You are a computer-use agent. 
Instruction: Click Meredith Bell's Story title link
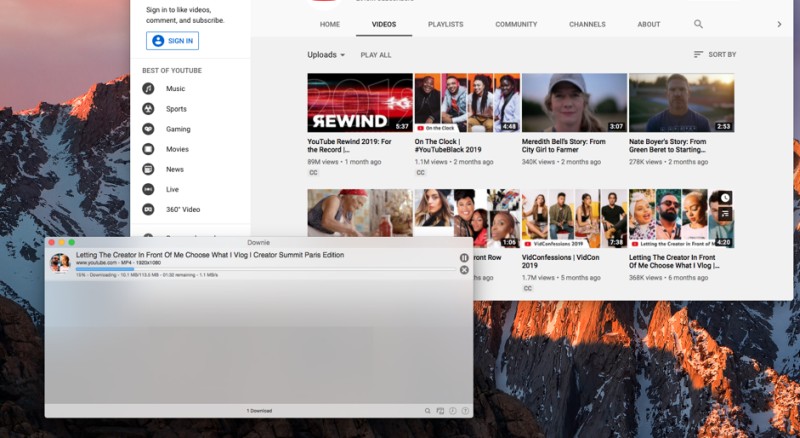[564, 145]
